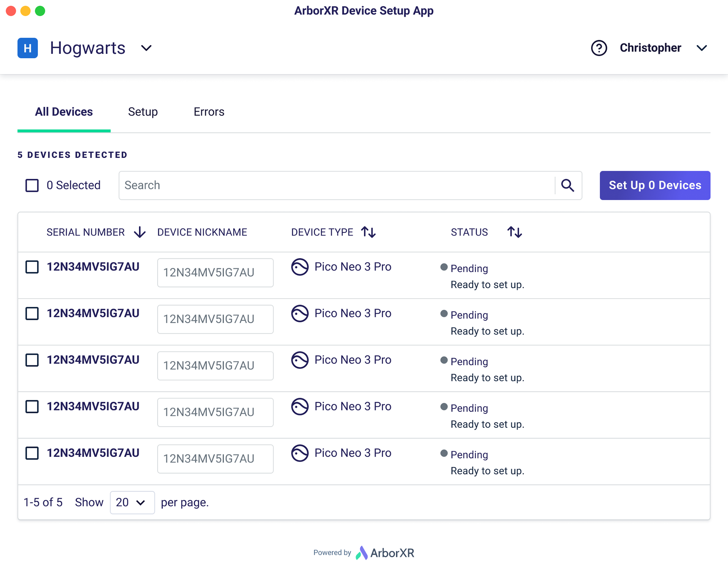Edit the third row device nickname field
This screenshot has height=579, width=728.
pyautogui.click(x=215, y=366)
